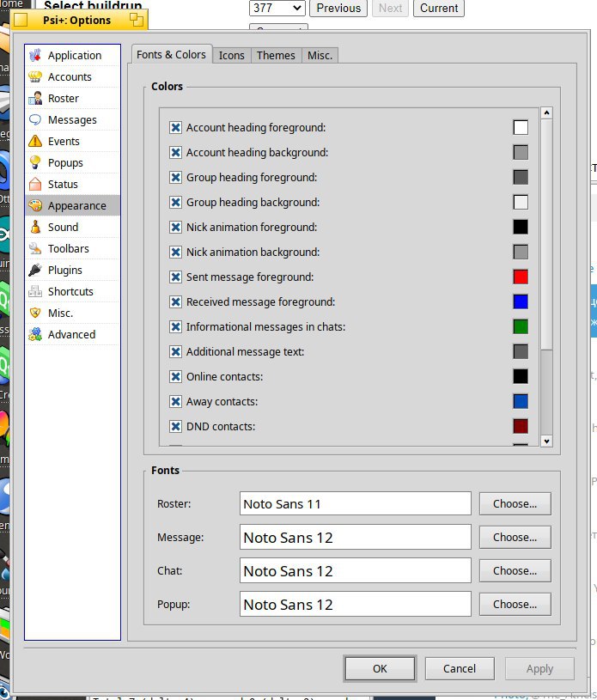Viewport: 597px width, 700px height.
Task: Open the Roster settings icon
Action: point(35,98)
